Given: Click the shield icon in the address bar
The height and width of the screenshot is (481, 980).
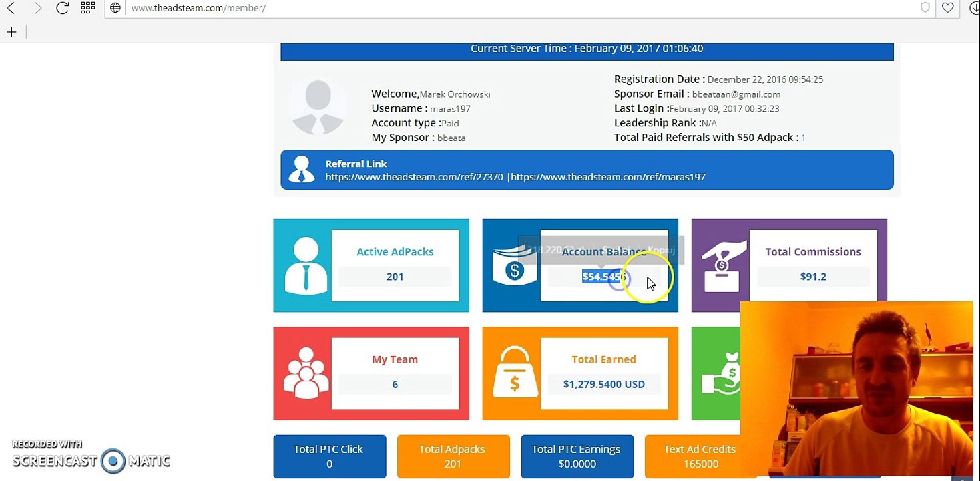Looking at the screenshot, I should [925, 8].
